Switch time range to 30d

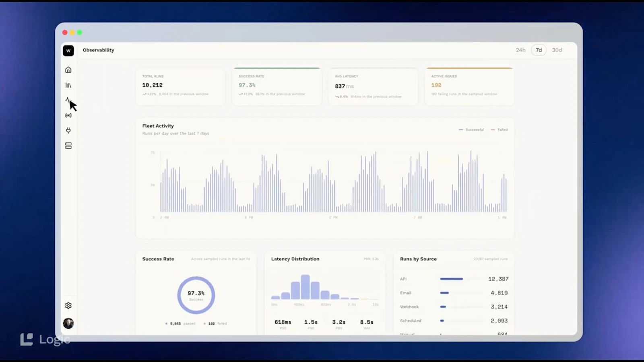[x=557, y=50]
